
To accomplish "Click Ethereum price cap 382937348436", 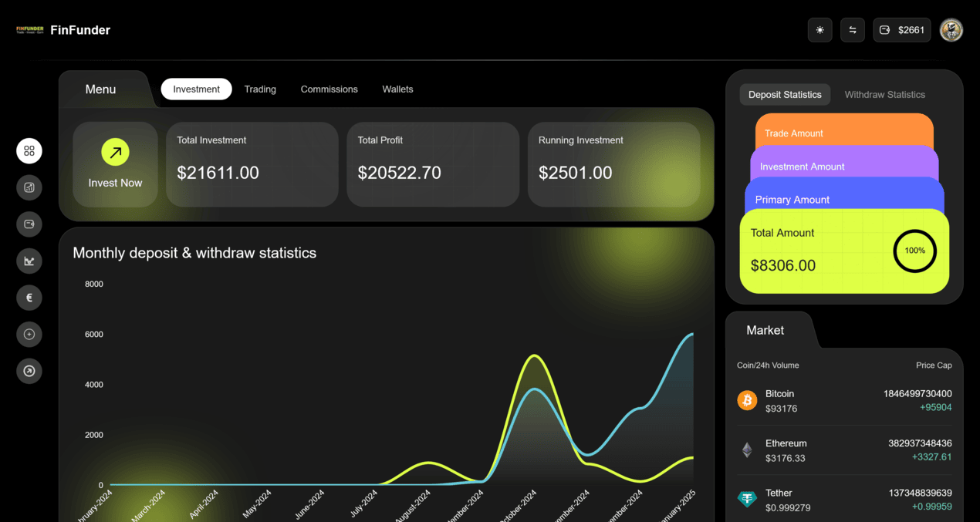I will coord(920,443).
